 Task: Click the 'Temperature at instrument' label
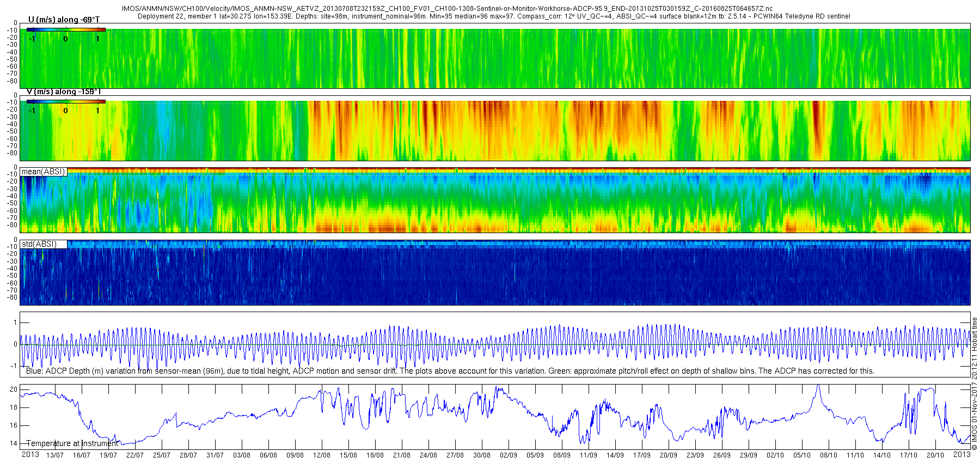point(72,443)
